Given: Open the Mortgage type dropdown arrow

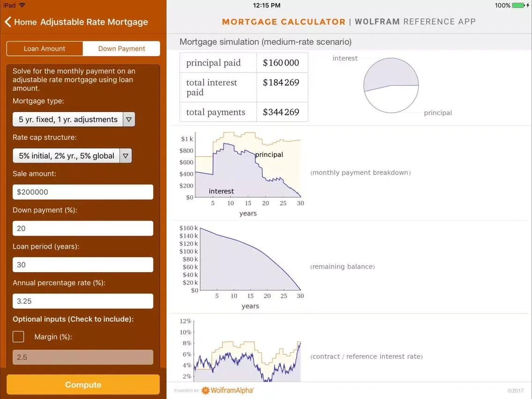Looking at the screenshot, I should (x=129, y=119).
